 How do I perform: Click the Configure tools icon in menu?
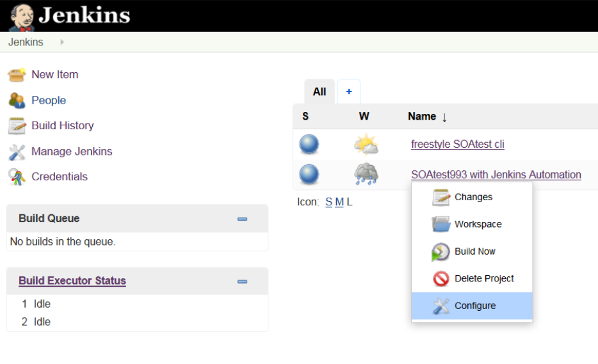click(x=441, y=306)
